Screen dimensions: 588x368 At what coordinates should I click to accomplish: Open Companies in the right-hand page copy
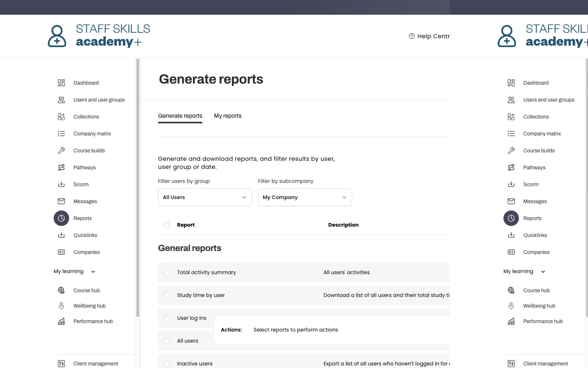[536, 252]
